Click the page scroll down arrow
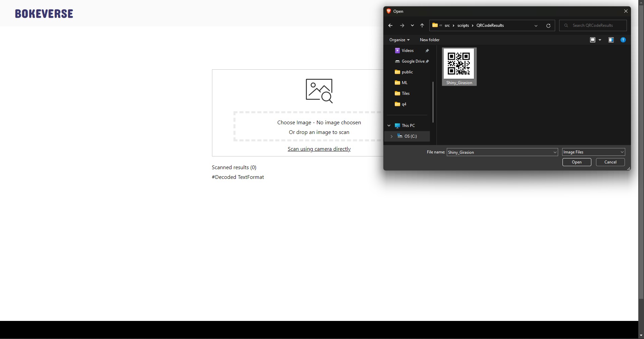The image size is (644, 339). pyautogui.click(x=641, y=335)
